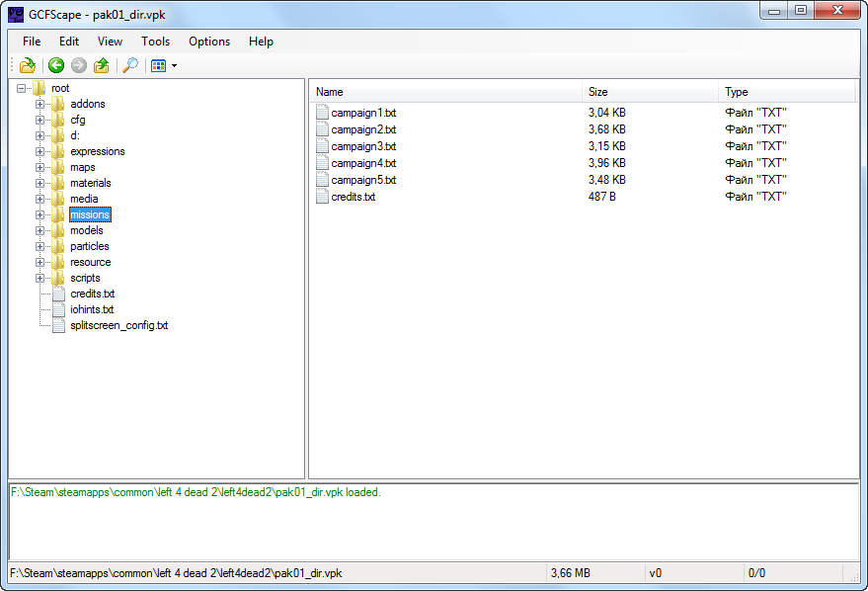The image size is (868, 591).
Task: Click the green pak01_dir.vpk loaded log message
Action: pos(196,492)
